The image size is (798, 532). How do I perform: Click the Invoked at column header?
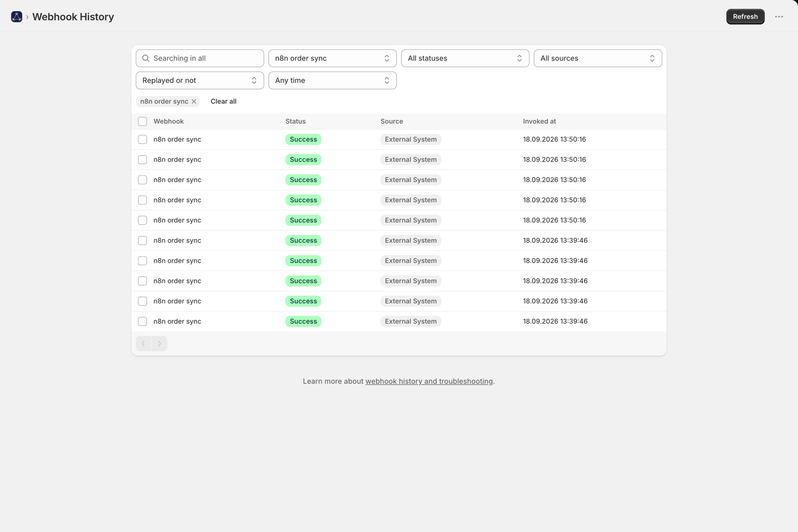539,121
